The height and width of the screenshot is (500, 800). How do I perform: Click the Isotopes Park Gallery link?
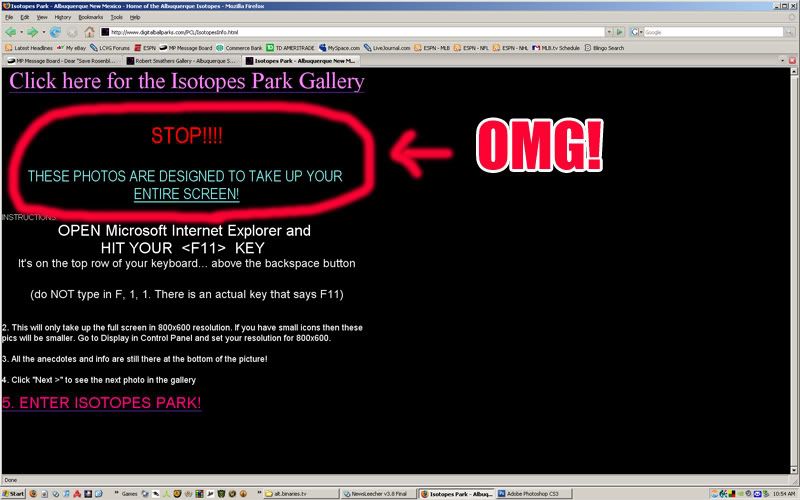[x=187, y=81]
